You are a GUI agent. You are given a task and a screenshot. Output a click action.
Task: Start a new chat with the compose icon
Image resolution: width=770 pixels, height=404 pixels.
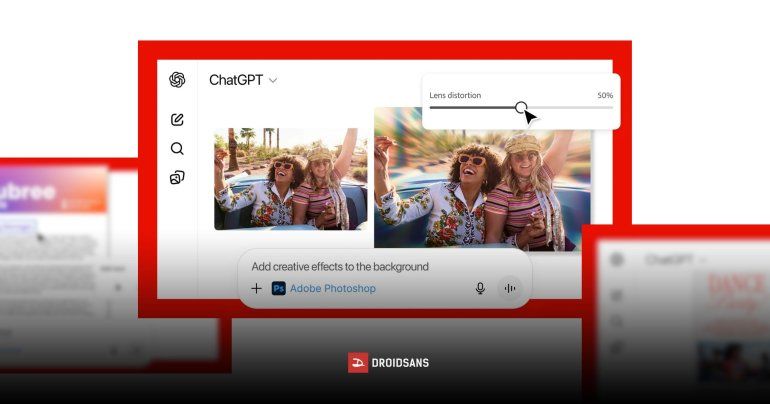(x=177, y=120)
